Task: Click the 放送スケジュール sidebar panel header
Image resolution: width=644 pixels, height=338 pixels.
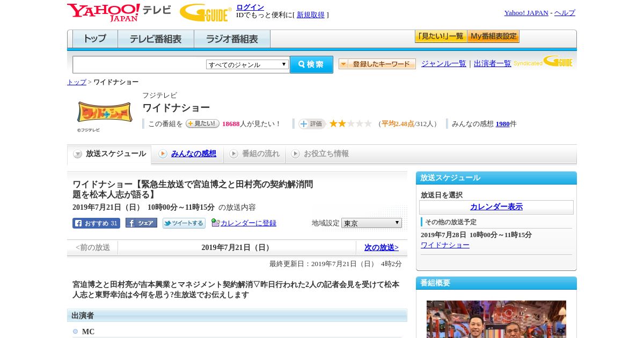Action: point(496,178)
